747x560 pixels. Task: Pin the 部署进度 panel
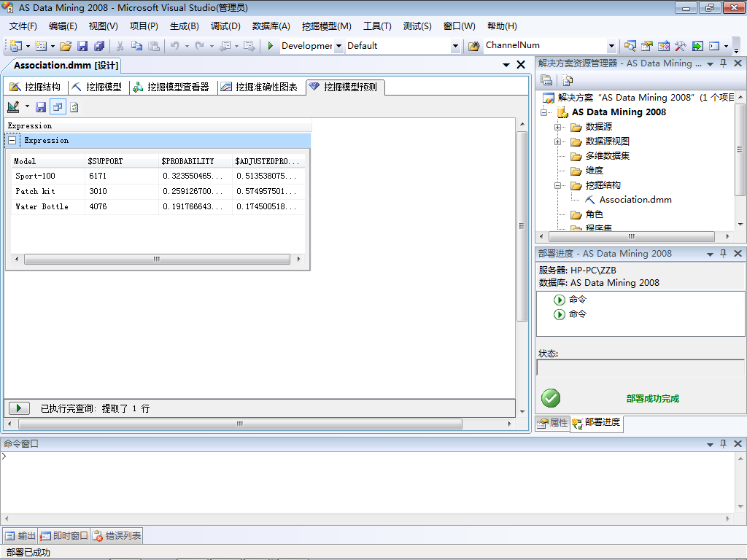(x=724, y=253)
